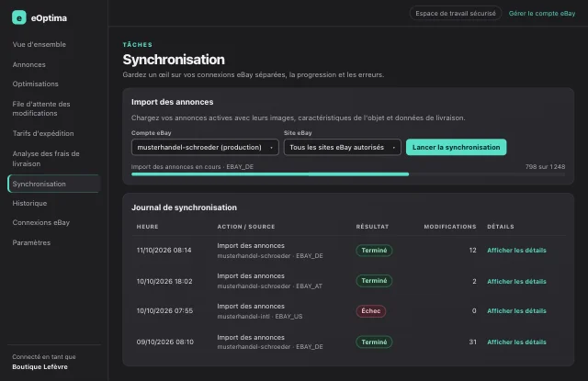Screen dimensions: 588x381
Task: Open the Optimisations page
Action: [35, 84]
